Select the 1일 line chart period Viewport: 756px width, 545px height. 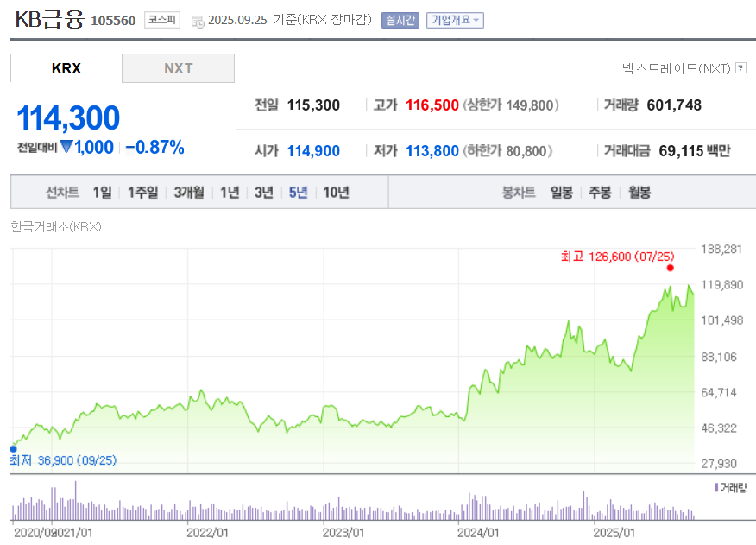pos(102,193)
